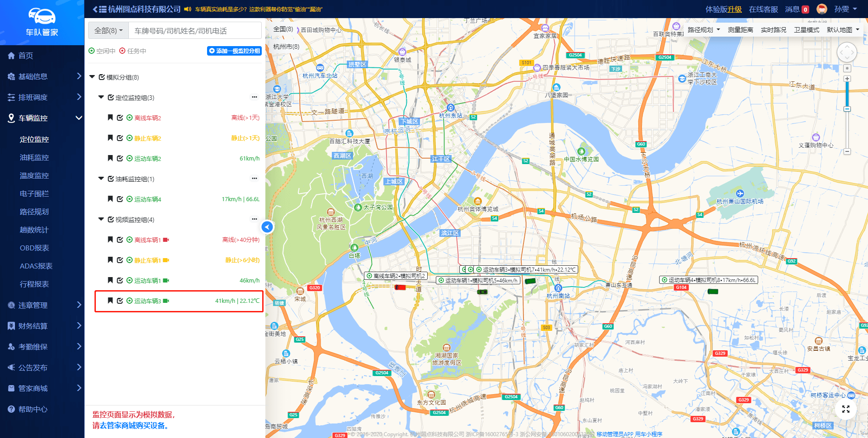The image size is (868, 438).
Task: Click the map zoom-in plus button
Action: [847, 79]
